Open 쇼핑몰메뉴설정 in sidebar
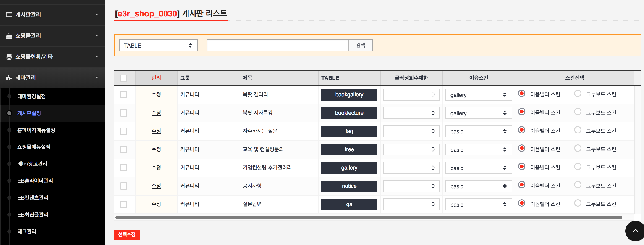Image resolution: width=644 pixels, height=245 pixels. coord(34,147)
